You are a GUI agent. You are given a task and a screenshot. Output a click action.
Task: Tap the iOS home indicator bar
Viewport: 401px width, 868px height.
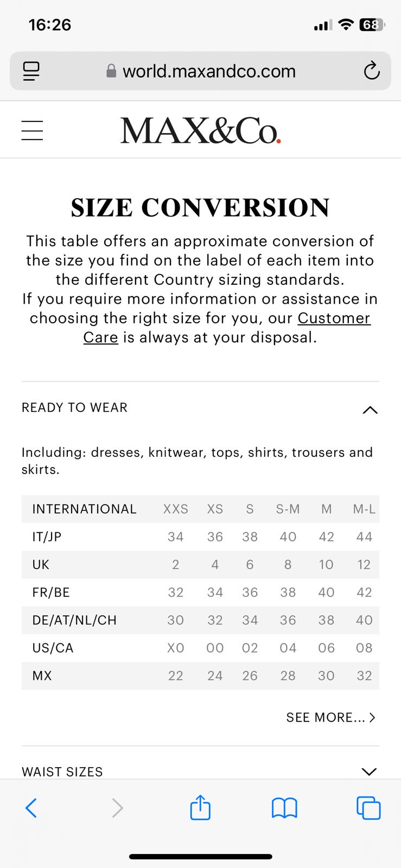(200, 857)
